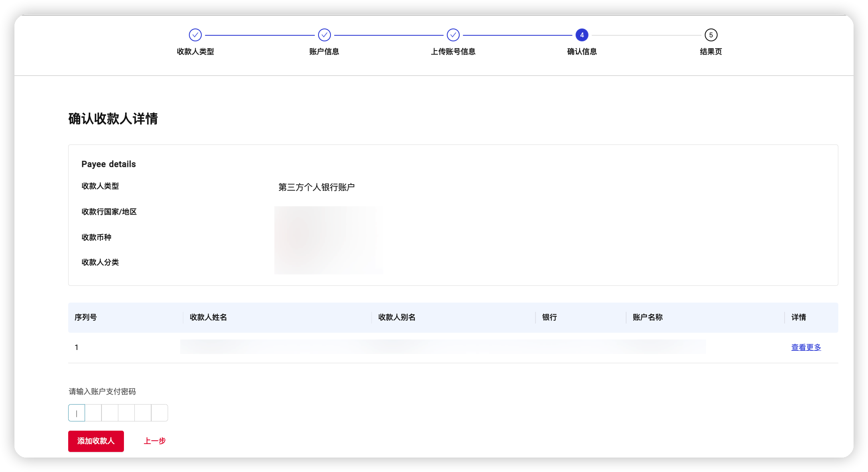The height and width of the screenshot is (472, 868).
Task: Click the completed 账户信息 step circle
Action: 324,35
